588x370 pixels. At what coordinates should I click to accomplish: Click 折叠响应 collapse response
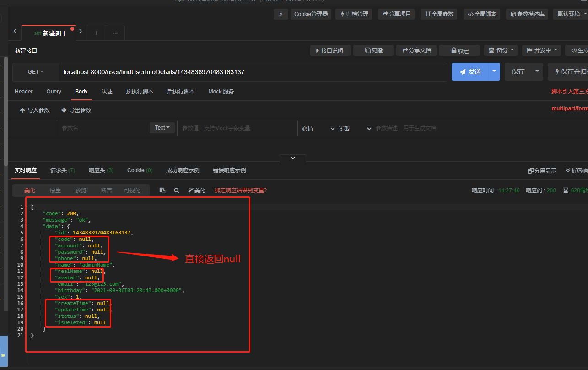(x=577, y=171)
